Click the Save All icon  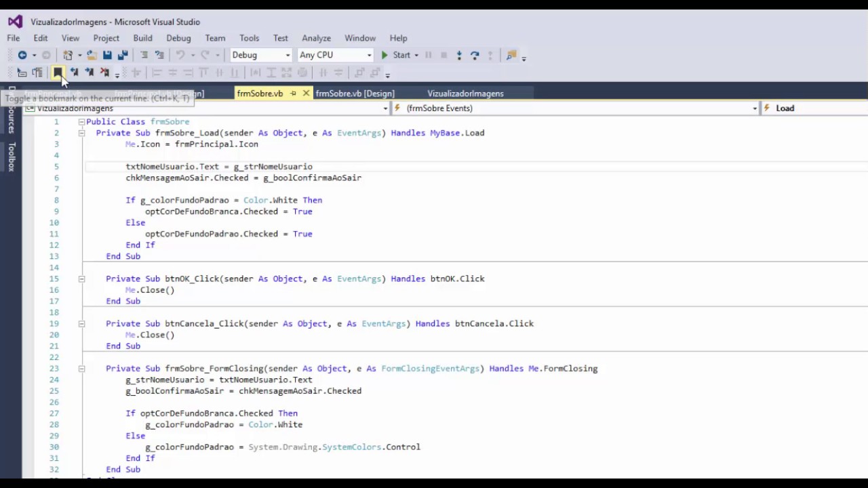pos(123,55)
